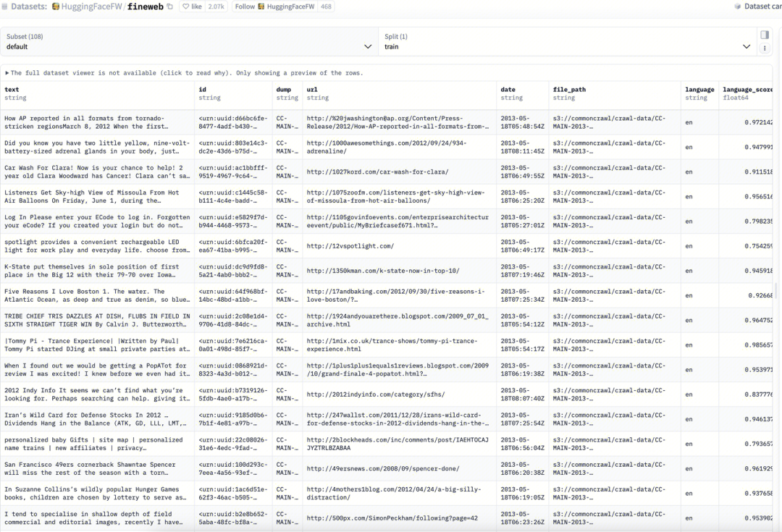Image resolution: width=782 pixels, height=532 pixels.
Task: Click the date cell 2013-05-18T08:11:45Z
Action: coord(523,147)
